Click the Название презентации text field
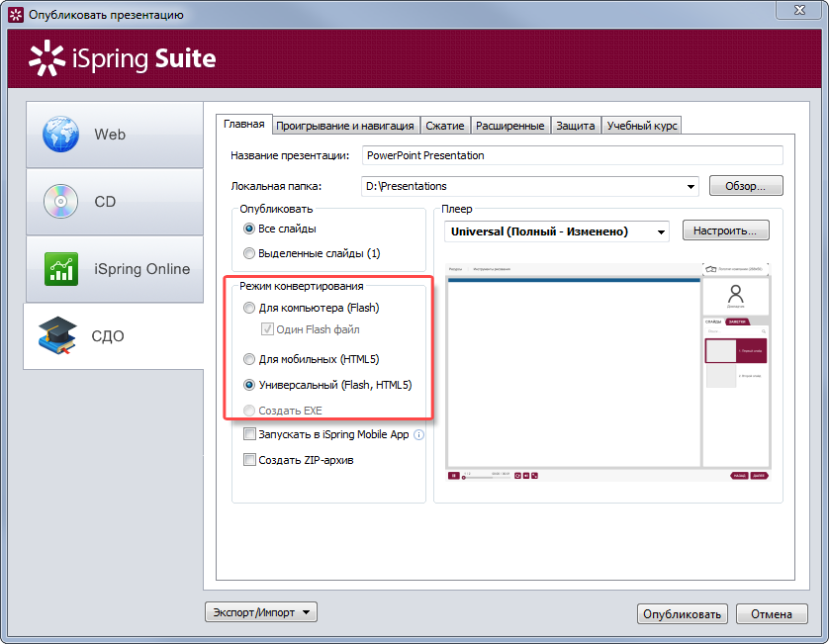The image size is (829, 644). [x=573, y=155]
